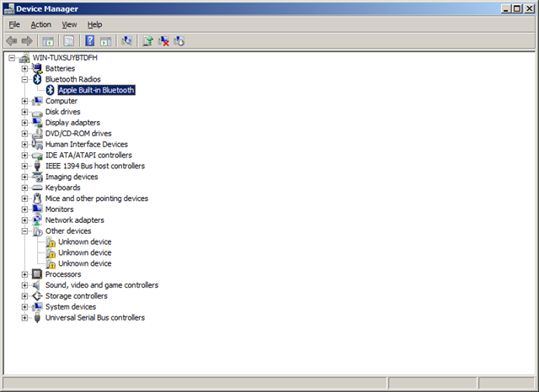Click the Disable device toolbar icon
This screenshot has width=539, height=392.
[x=179, y=41]
